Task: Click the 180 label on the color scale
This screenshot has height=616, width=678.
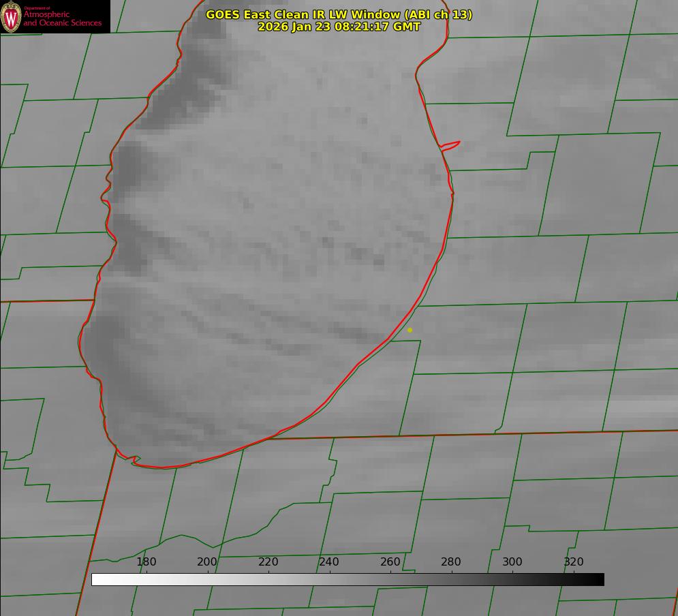Action: coord(147,561)
